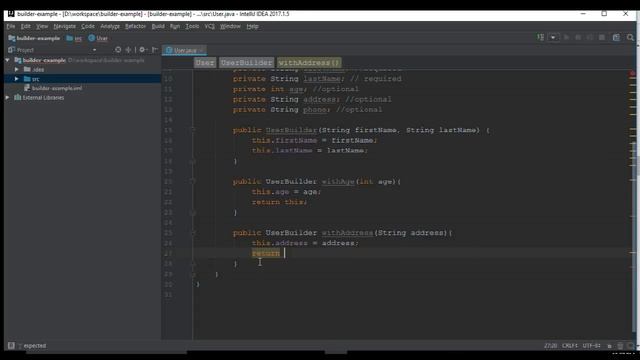Click the collapse all icon in Project panel
Viewport: 640px width, 360px height.
click(128, 50)
